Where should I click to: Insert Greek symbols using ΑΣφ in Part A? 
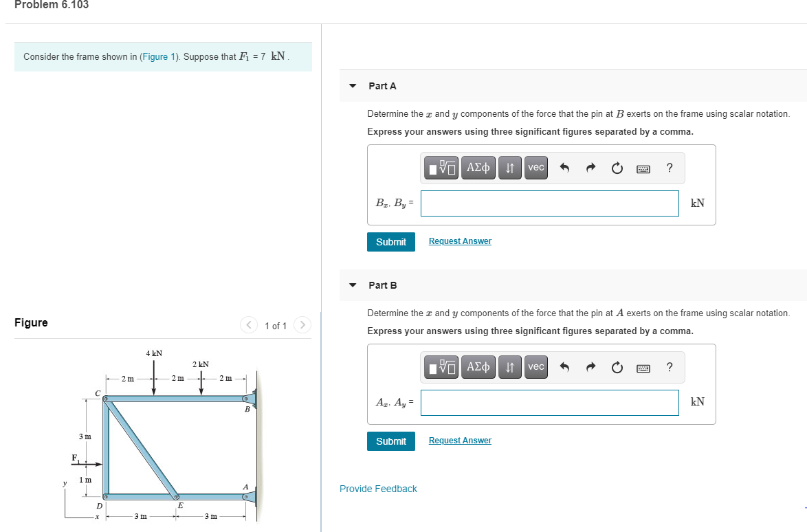pos(478,167)
